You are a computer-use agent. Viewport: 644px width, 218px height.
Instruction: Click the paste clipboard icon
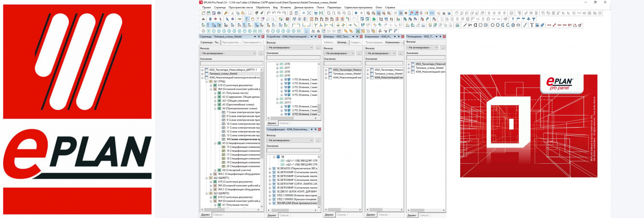tap(243, 13)
